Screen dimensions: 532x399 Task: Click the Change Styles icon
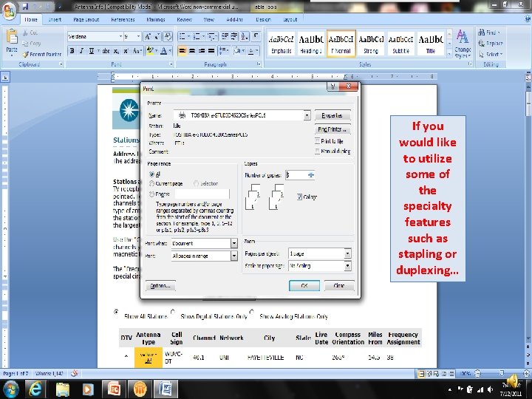pyautogui.click(x=463, y=44)
